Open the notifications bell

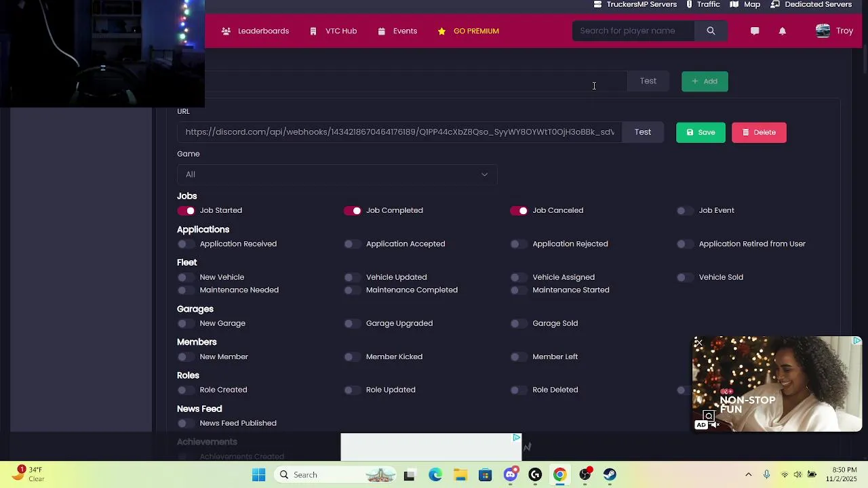click(x=783, y=31)
